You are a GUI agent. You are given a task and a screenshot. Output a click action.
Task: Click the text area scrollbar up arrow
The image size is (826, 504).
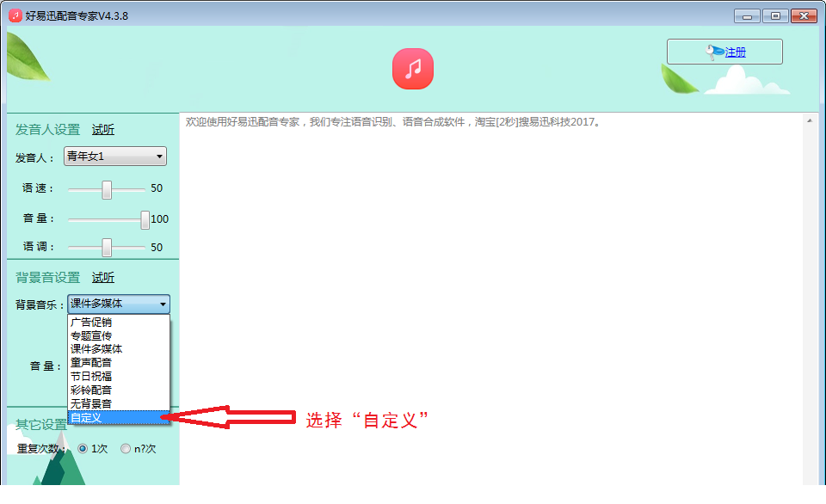click(x=810, y=121)
